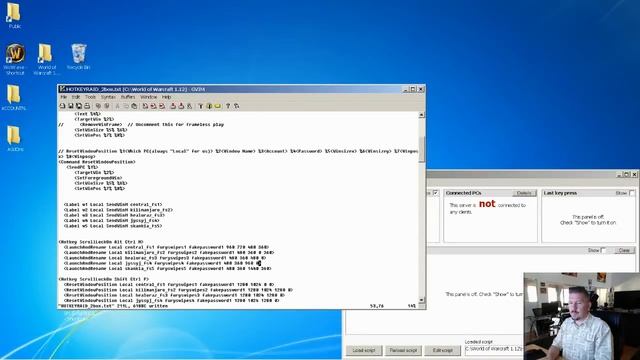The width and height of the screenshot is (640, 360).
Task: Click the 'Hotkey ScrollLockOn Alt Ctrl O' line
Action: point(101,242)
